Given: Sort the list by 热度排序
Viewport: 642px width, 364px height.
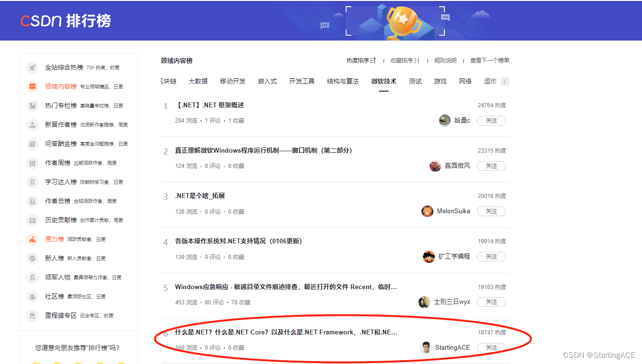Looking at the screenshot, I should (361, 61).
